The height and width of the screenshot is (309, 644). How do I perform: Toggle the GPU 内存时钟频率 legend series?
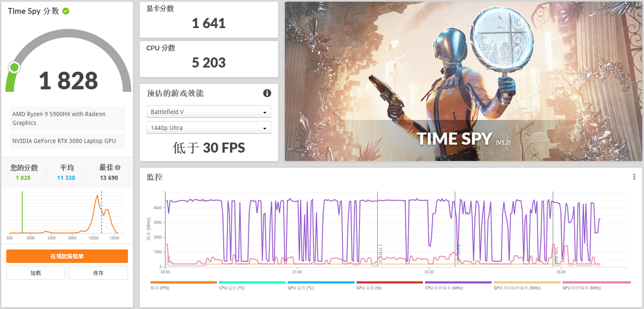coord(527,286)
